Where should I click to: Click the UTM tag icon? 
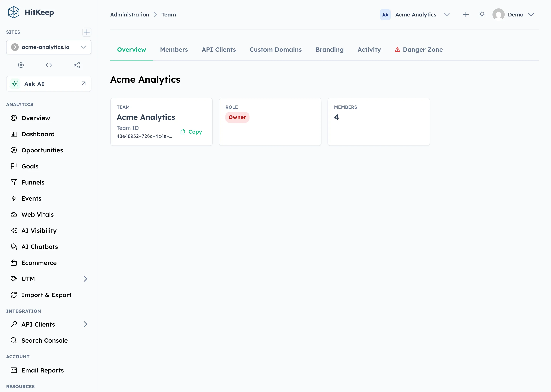[14, 279]
